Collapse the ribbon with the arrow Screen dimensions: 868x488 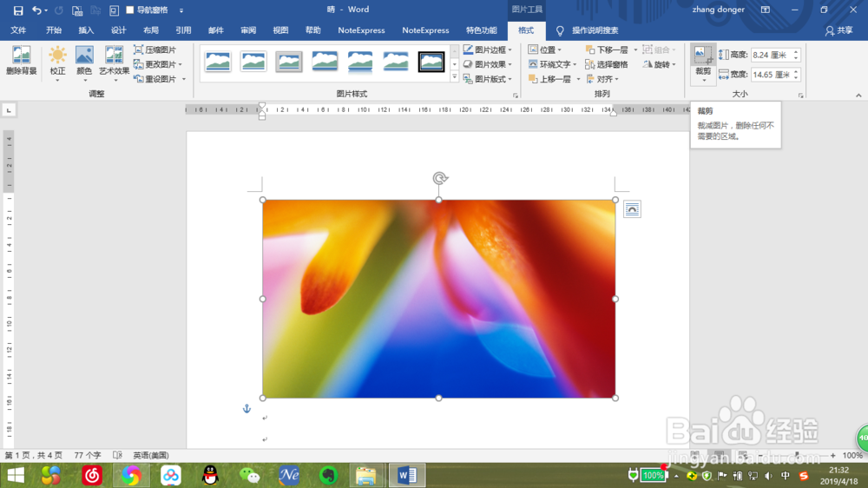pyautogui.click(x=858, y=96)
